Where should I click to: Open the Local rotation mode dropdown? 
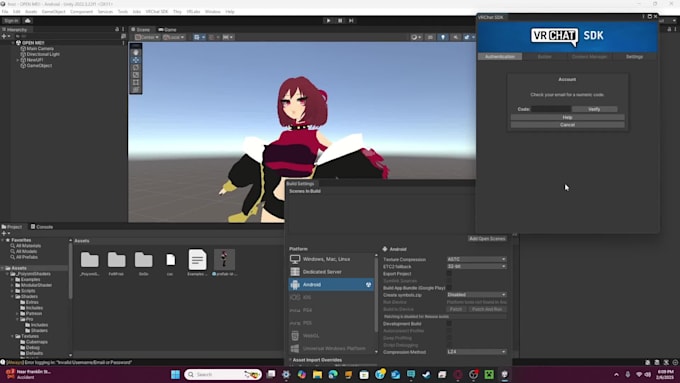click(x=173, y=37)
